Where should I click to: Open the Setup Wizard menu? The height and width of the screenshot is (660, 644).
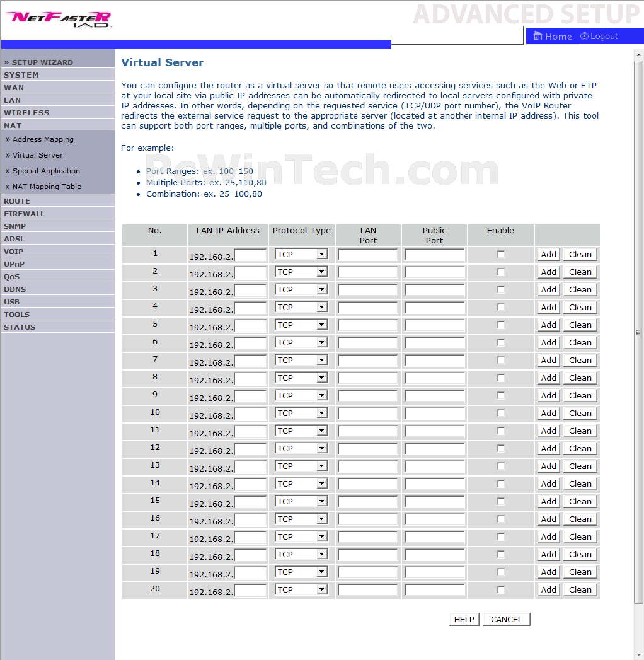42,62
